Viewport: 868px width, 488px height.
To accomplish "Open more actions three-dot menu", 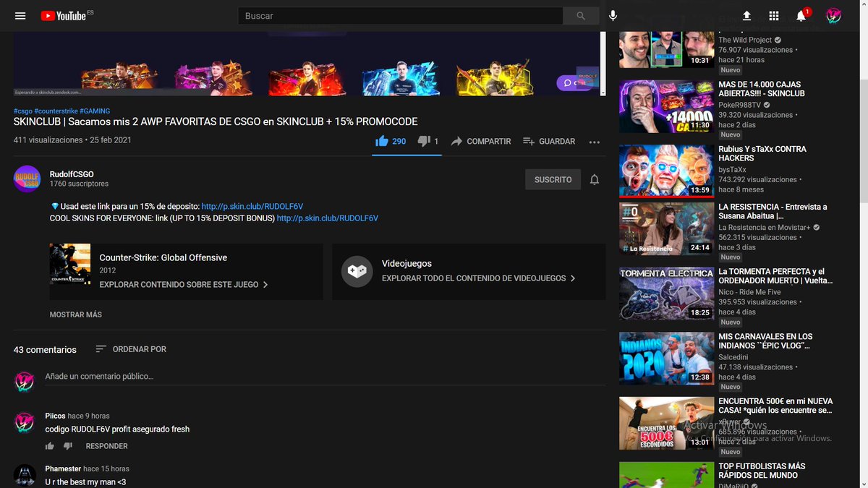I will [x=595, y=142].
